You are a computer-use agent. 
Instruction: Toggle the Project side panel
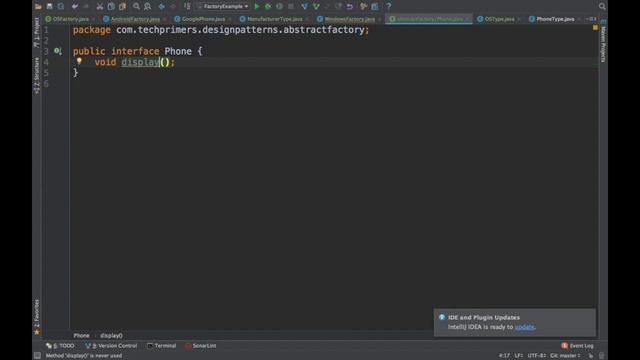pyautogui.click(x=37, y=32)
